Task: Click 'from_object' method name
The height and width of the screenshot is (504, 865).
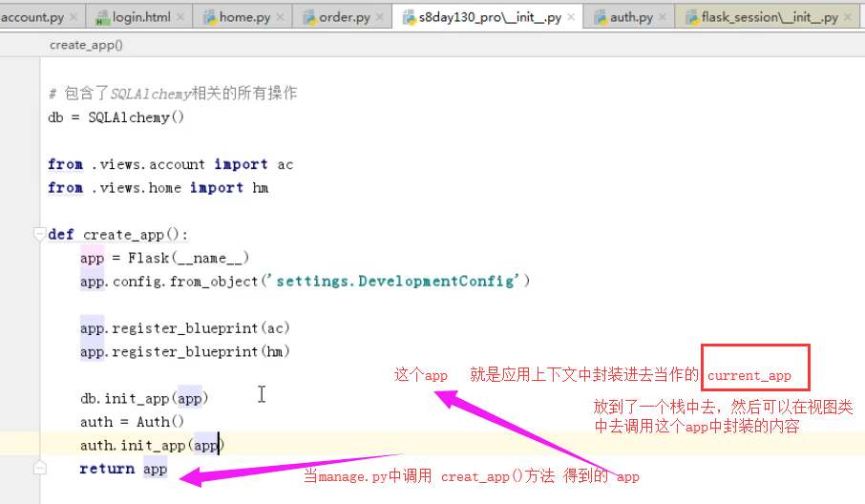Action: point(214,282)
